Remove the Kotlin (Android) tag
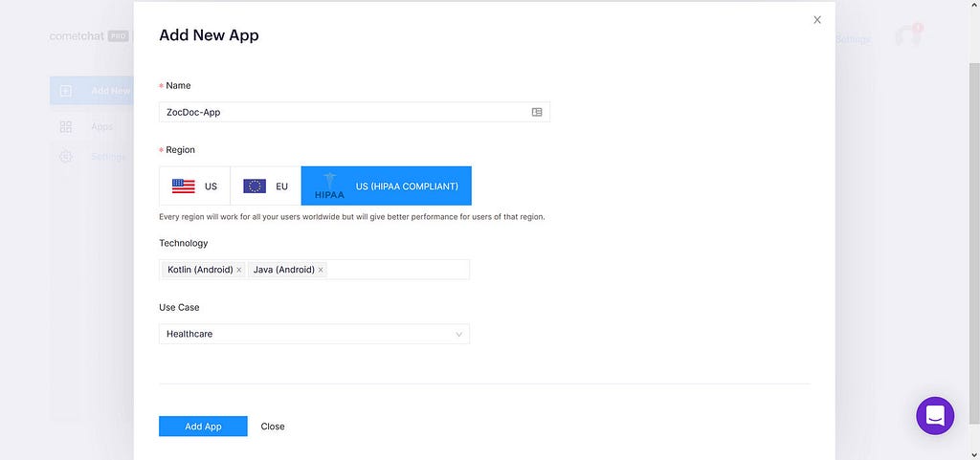 [238, 270]
